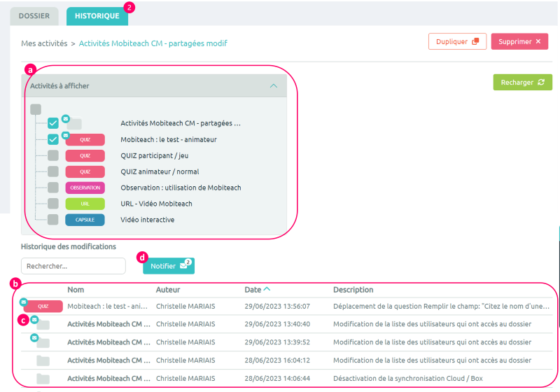Screen dimensions: 560x392
Task: Click folder icon in the 13:40:40 history row
Action: 43,325
